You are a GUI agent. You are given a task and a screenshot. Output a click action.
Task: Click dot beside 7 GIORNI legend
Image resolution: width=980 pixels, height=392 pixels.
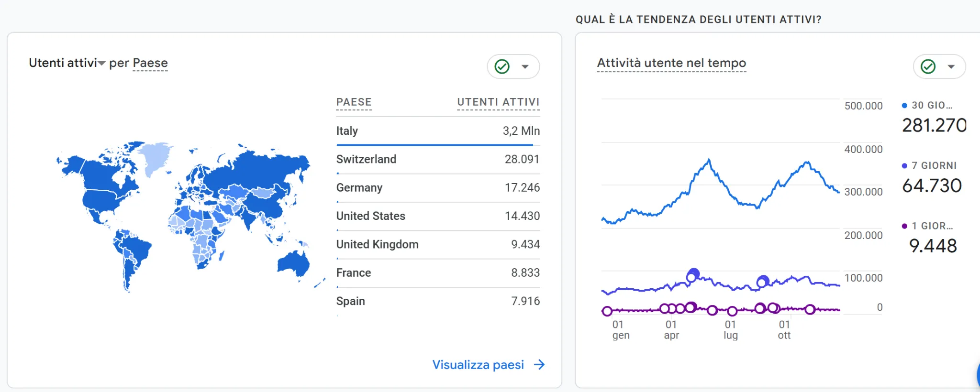904,166
